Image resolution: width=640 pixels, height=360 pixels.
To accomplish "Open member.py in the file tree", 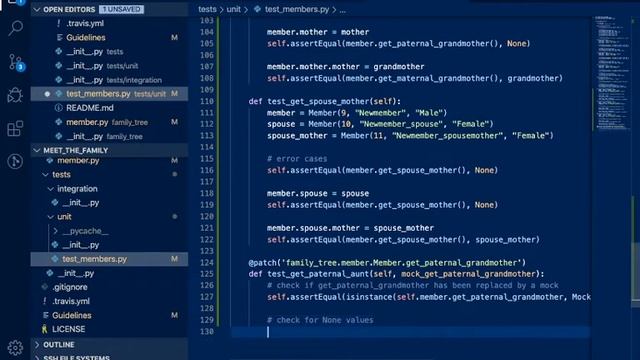I will tap(109, 161).
